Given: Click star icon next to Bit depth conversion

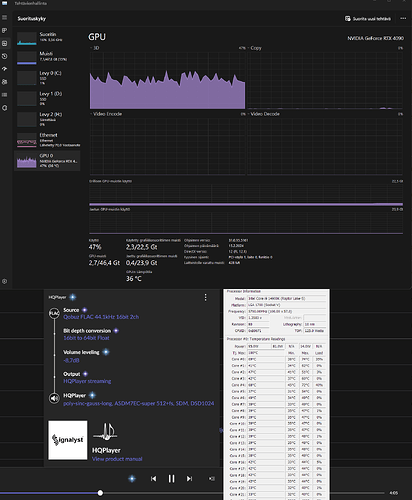Looking at the screenshot, I should [116, 331].
